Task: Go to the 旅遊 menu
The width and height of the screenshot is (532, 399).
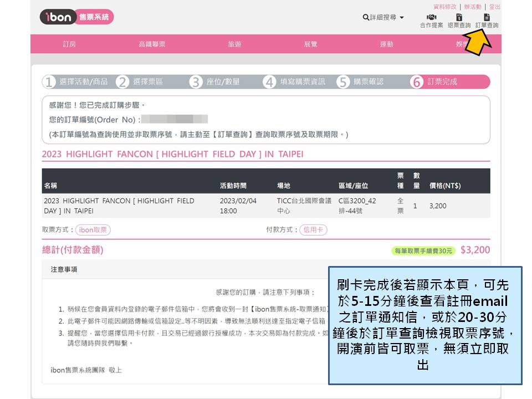Action: pyautogui.click(x=234, y=44)
